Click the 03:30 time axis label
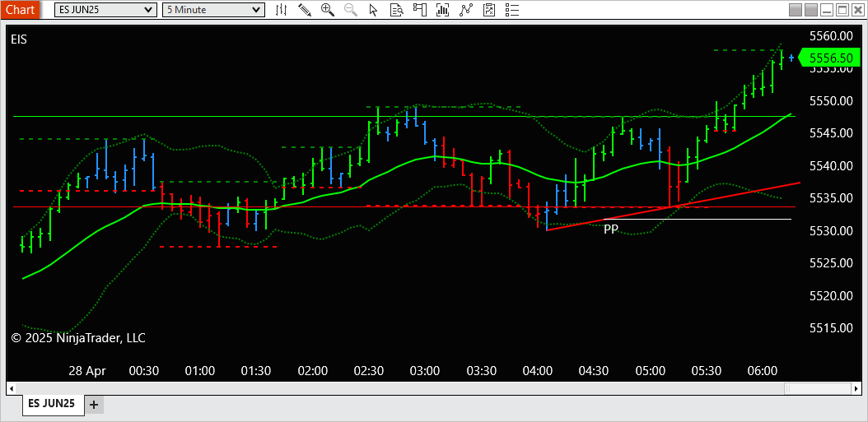This screenshot has height=422, width=868. coord(481,370)
